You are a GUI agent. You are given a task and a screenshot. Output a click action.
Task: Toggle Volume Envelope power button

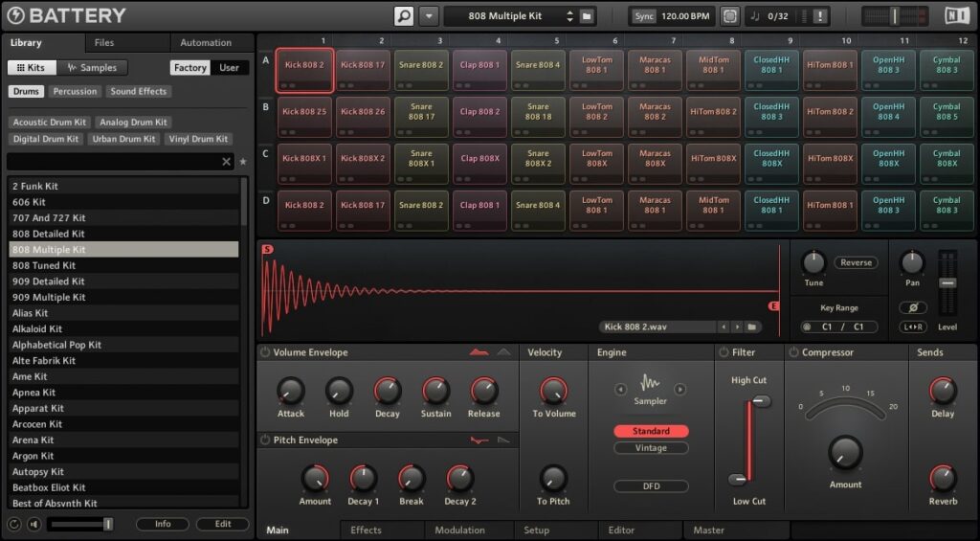pyautogui.click(x=265, y=352)
